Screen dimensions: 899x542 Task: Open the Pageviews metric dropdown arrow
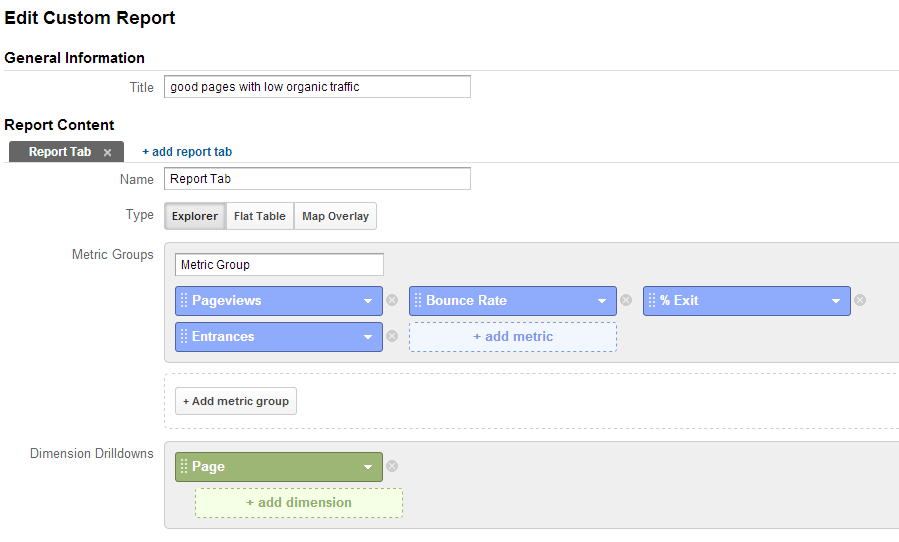click(368, 301)
